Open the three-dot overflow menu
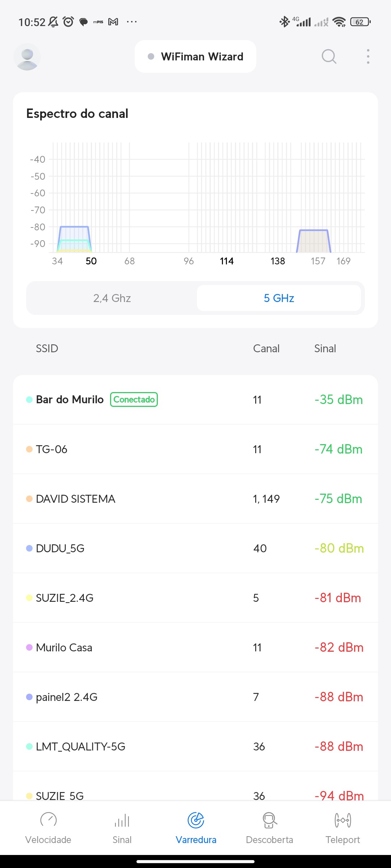Image resolution: width=391 pixels, height=868 pixels. point(368,57)
